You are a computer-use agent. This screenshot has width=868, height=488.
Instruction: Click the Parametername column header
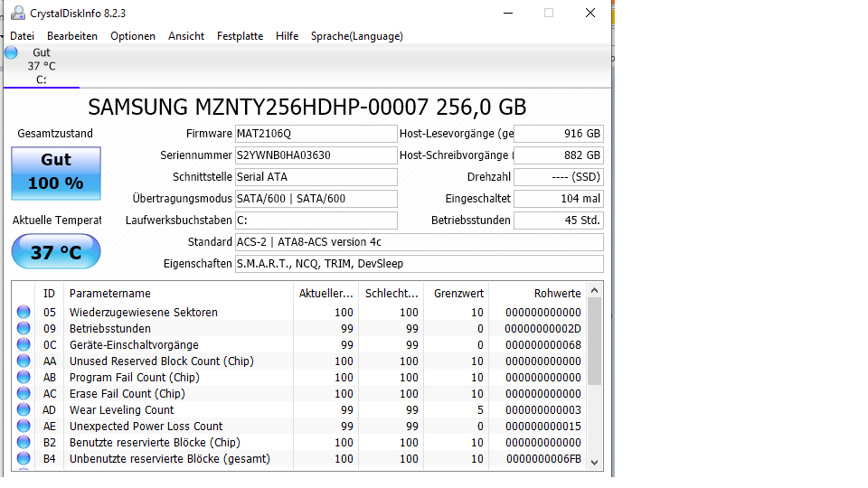pos(178,293)
